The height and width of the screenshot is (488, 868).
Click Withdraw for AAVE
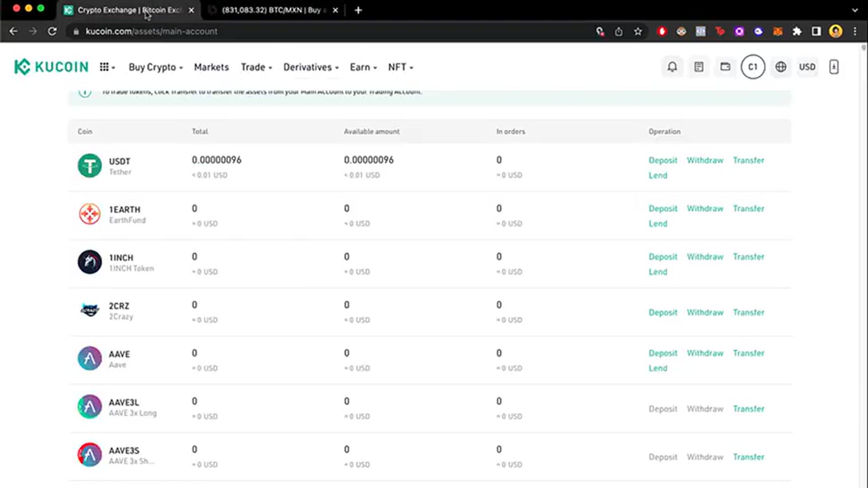tap(705, 353)
